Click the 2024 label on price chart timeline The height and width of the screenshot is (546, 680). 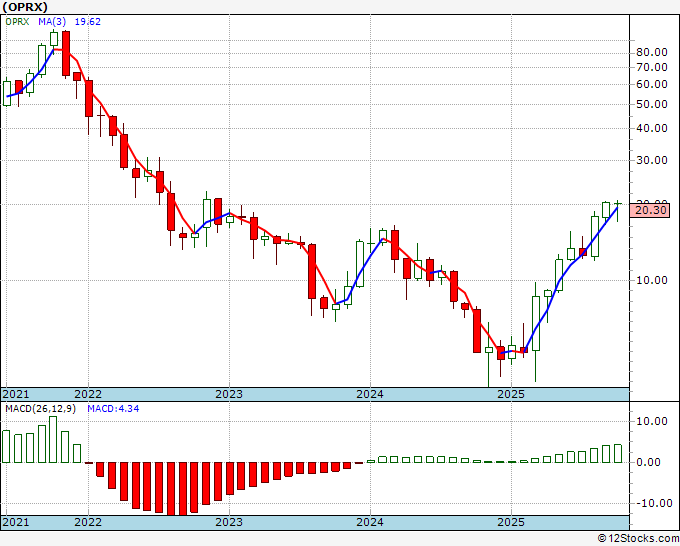(370, 394)
